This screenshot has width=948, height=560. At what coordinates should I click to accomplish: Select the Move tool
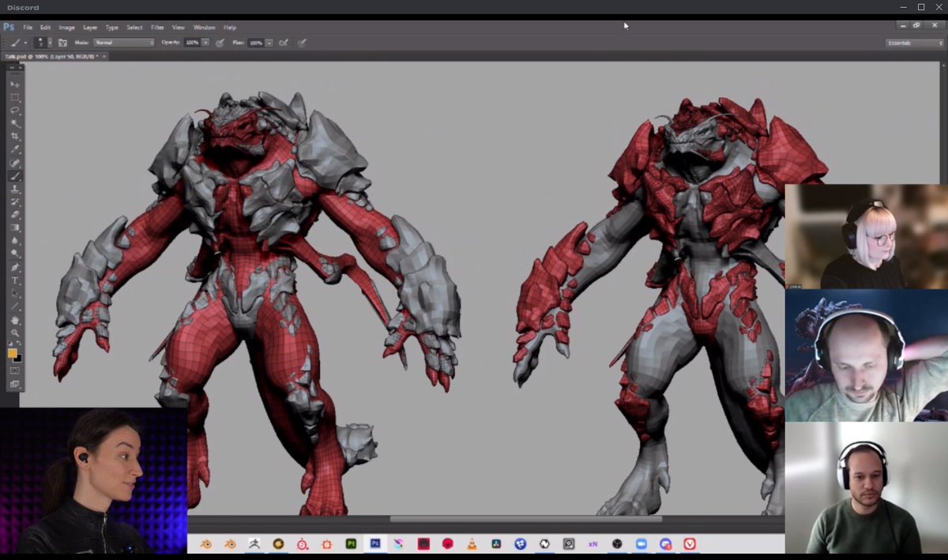click(15, 85)
